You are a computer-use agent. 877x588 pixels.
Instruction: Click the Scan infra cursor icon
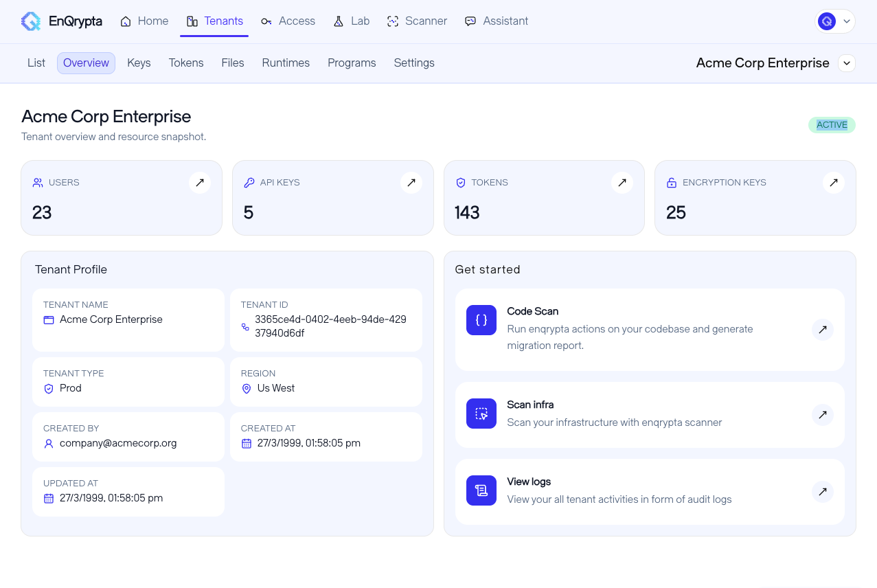click(481, 414)
